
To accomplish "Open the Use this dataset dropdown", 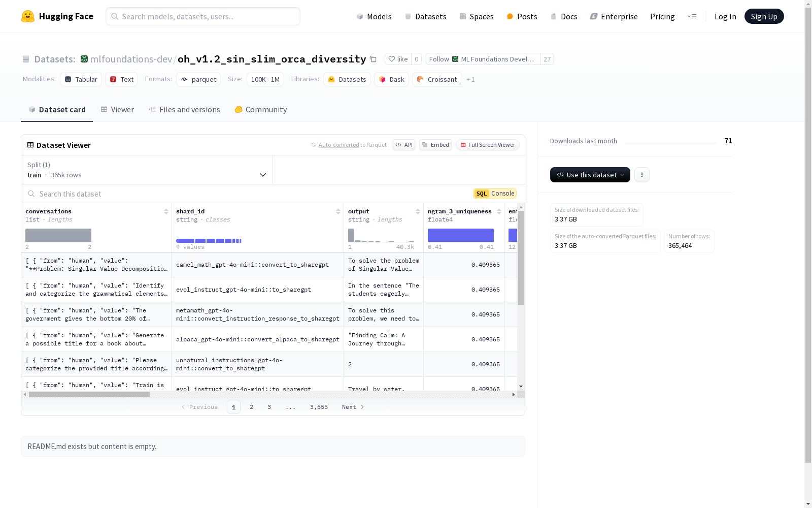I will 590,175.
